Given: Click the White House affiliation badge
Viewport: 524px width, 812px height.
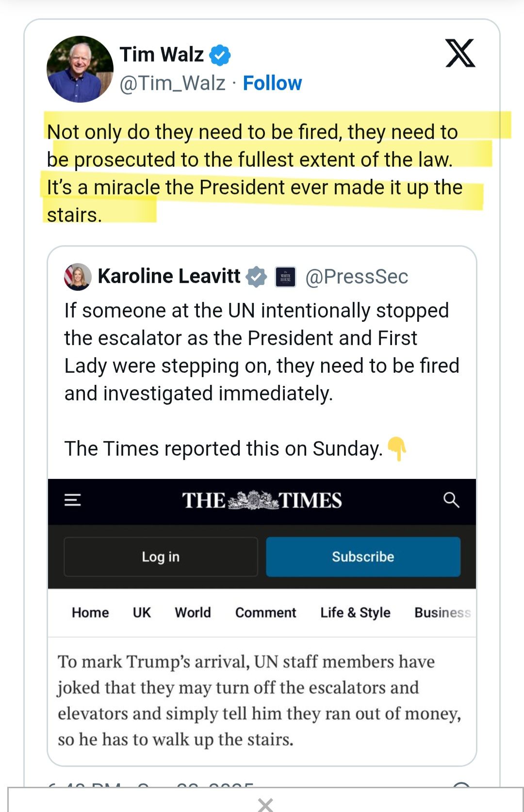Looking at the screenshot, I should [285, 277].
